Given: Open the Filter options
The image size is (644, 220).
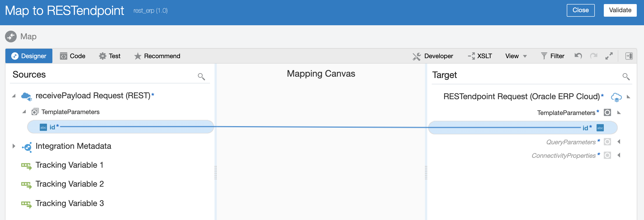Looking at the screenshot, I should (553, 56).
